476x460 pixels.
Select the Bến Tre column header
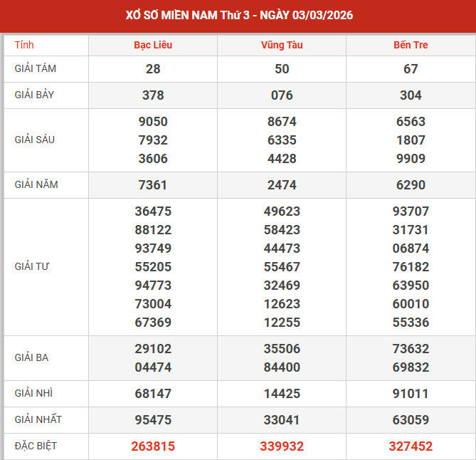click(411, 45)
